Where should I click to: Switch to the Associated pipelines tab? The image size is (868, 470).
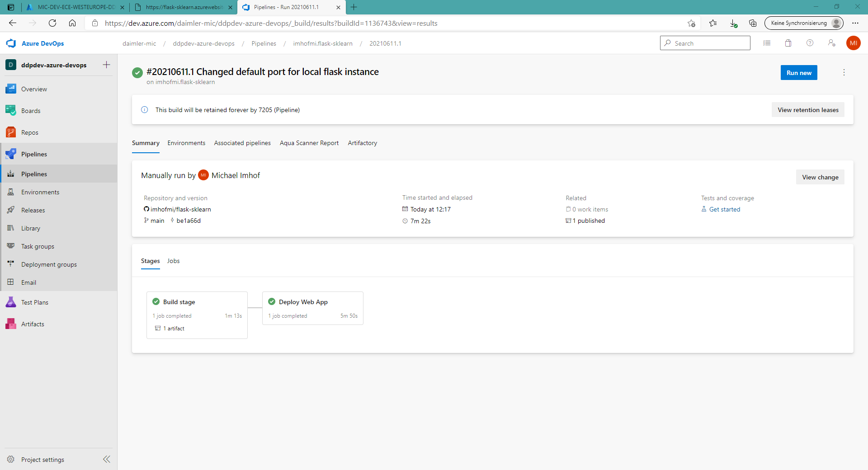pos(242,143)
